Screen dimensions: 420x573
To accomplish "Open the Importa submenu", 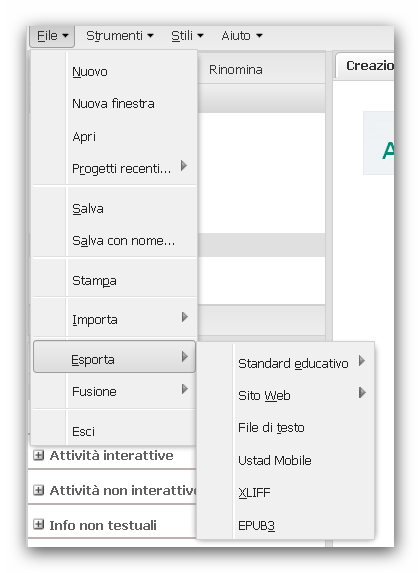I will coord(114,320).
